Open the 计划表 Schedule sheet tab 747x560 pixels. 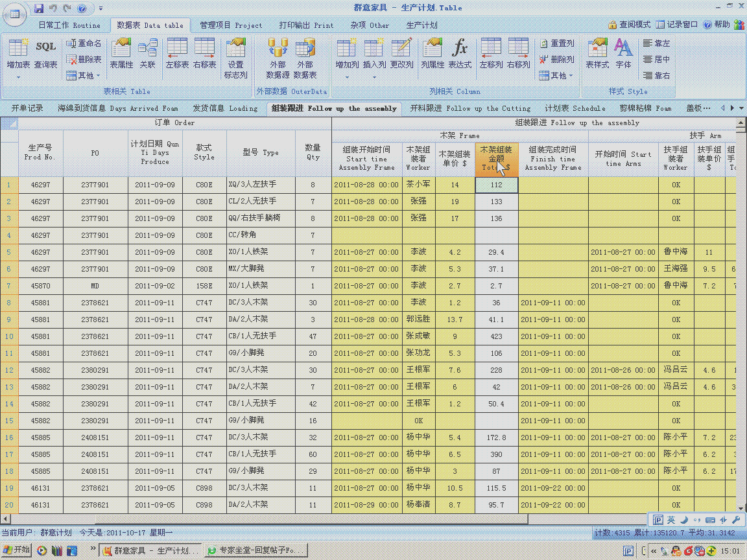575,109
